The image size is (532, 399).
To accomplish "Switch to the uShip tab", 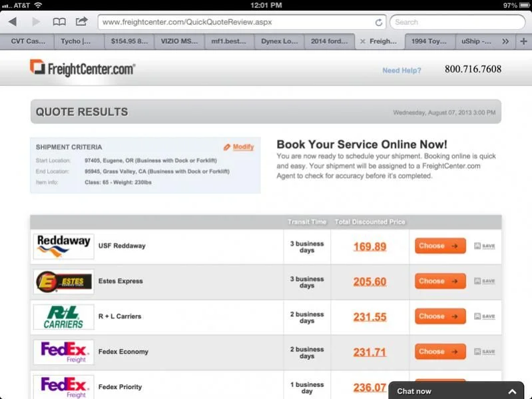I will (x=475, y=41).
